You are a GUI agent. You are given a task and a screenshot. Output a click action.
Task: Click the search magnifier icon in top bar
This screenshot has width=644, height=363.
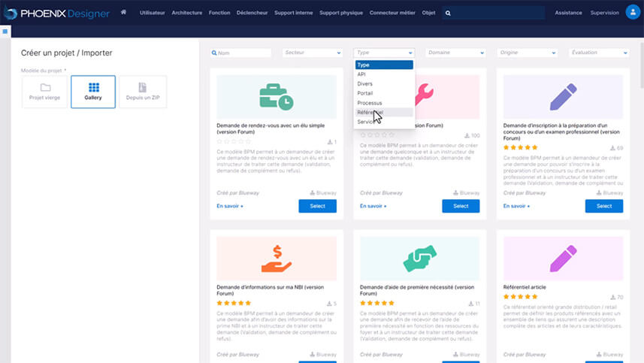pyautogui.click(x=448, y=13)
